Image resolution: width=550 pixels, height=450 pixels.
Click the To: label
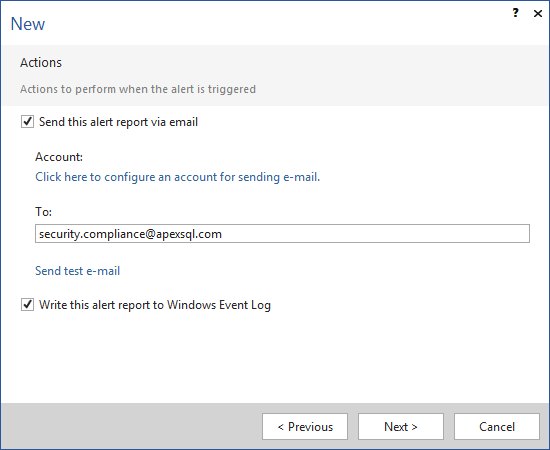43,212
